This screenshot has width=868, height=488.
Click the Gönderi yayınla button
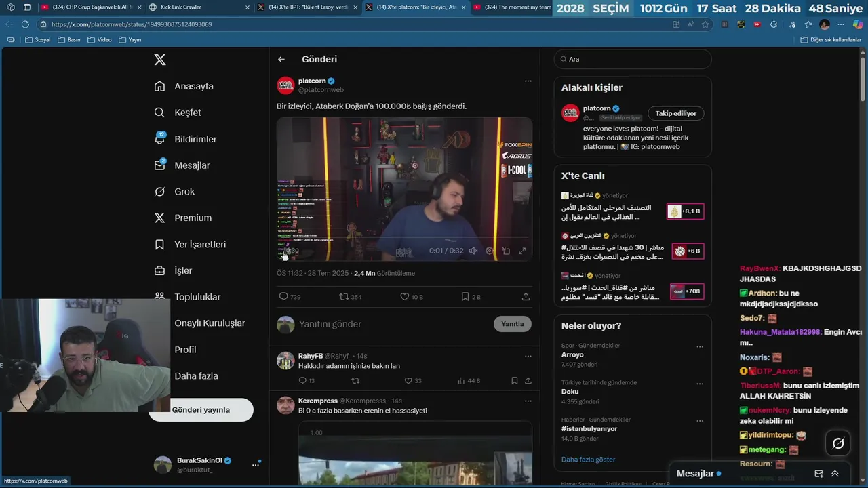pos(201,410)
